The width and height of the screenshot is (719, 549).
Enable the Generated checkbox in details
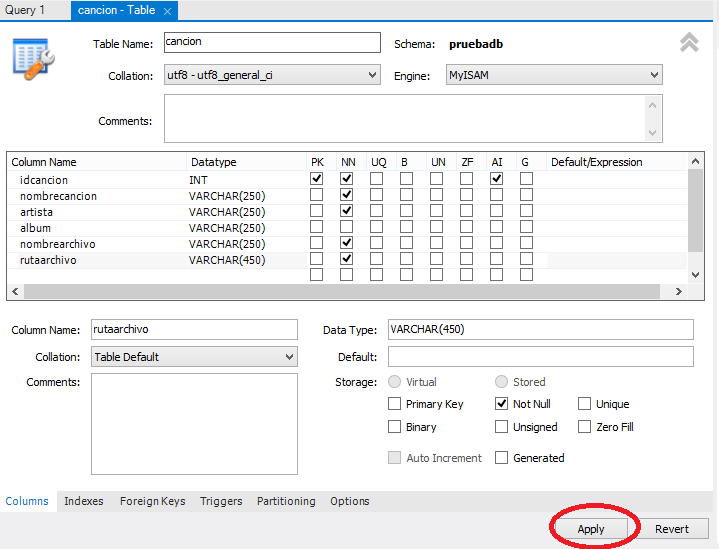(x=502, y=457)
